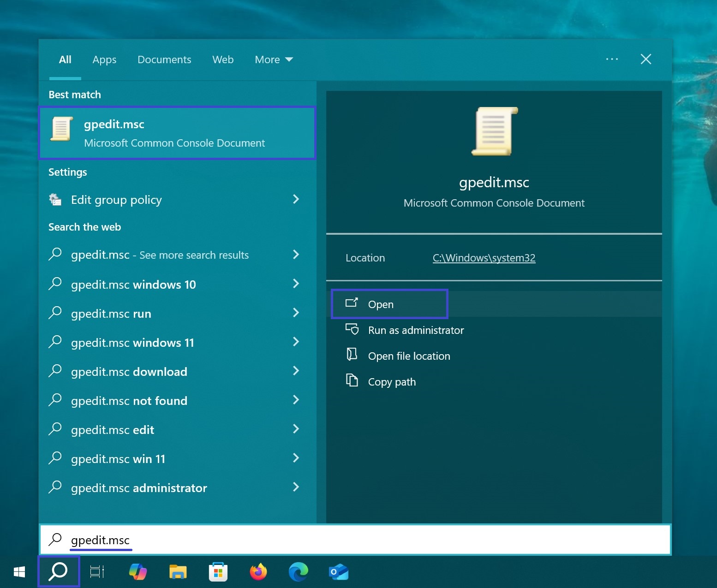The image size is (717, 588).
Task: Click the large gpedit.msc document icon in preview
Action: point(494,131)
